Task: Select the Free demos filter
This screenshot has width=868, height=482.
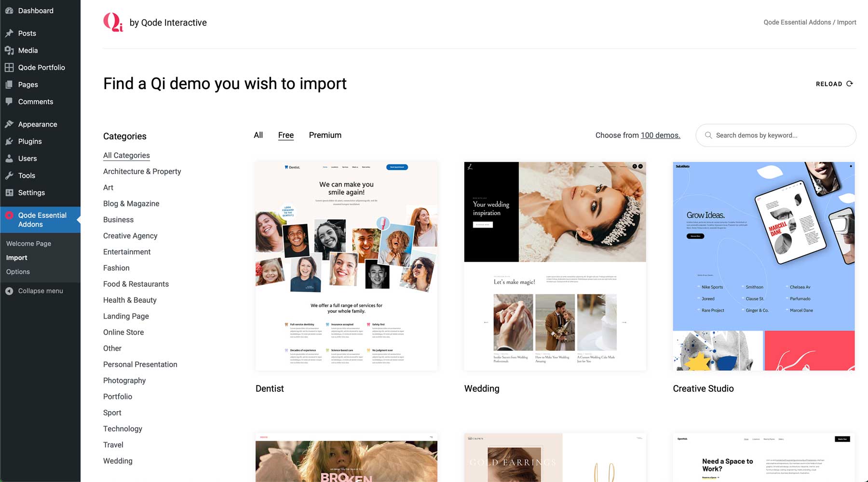Action: (x=286, y=135)
